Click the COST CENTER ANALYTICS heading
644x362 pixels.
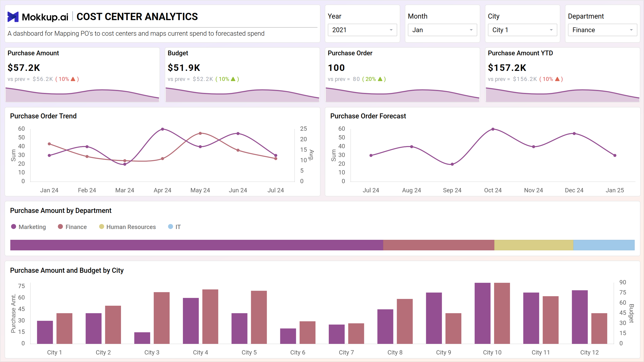pos(137,17)
